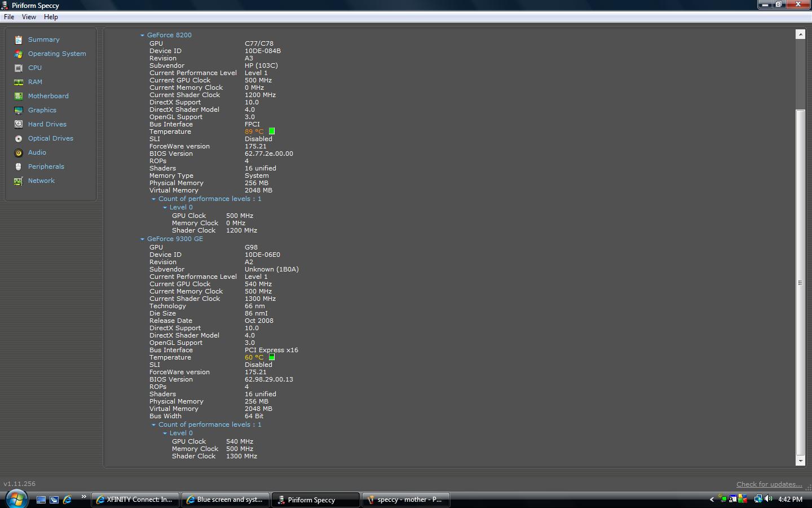Click the scrollbar up arrow
Screen dimensions: 812x508
click(x=800, y=34)
